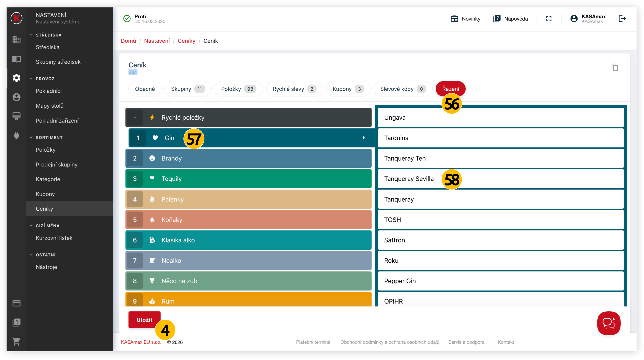Viewport: 644px width, 360px height.
Task: Click the plug integrations sidebar icon
Action: click(x=16, y=136)
